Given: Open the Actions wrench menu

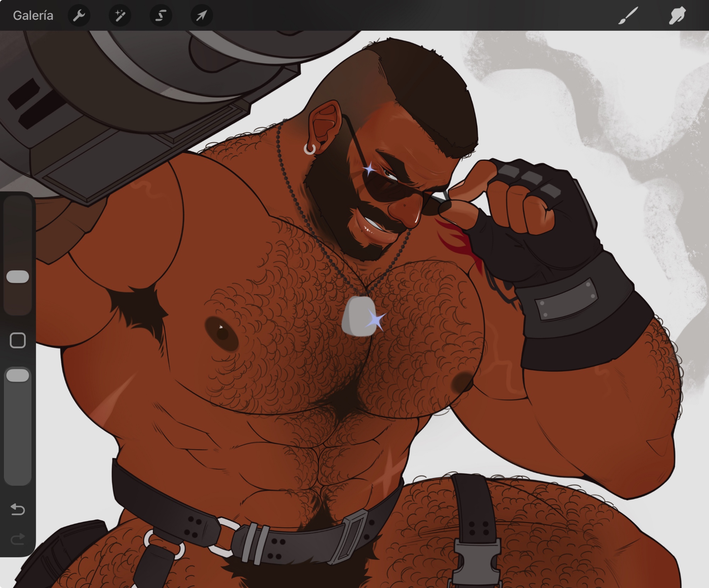Looking at the screenshot, I should (x=79, y=16).
